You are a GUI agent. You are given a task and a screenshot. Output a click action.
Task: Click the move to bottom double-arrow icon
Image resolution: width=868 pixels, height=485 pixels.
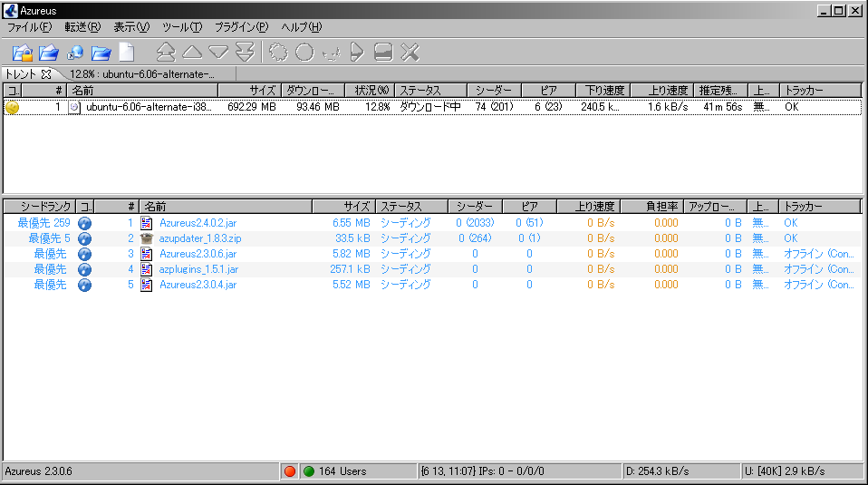click(245, 53)
